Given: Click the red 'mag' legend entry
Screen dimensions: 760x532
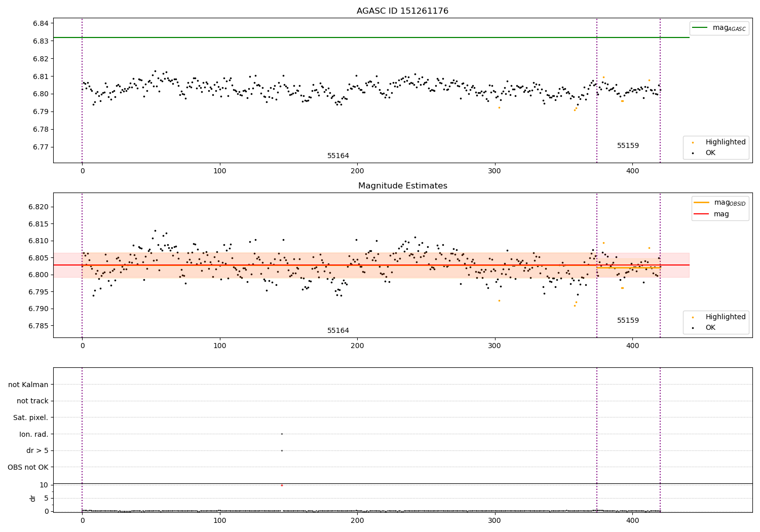Looking at the screenshot, I should pyautogui.click(x=711, y=214).
